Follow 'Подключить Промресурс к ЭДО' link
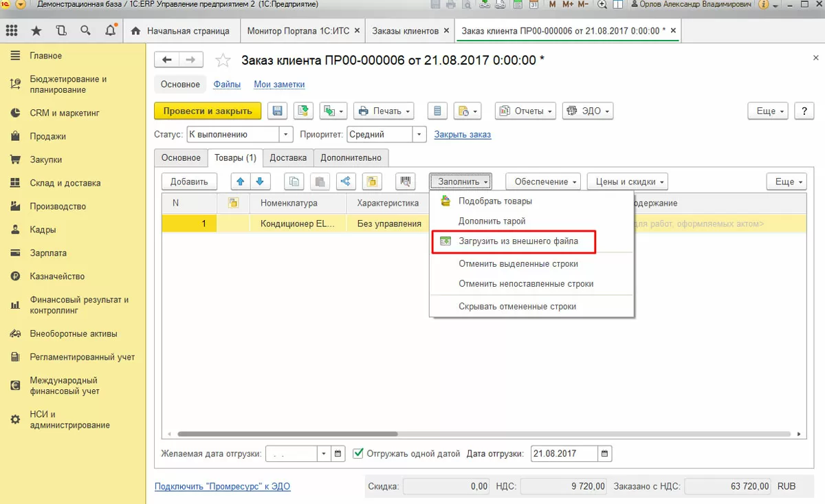825x504 pixels. 223,486
